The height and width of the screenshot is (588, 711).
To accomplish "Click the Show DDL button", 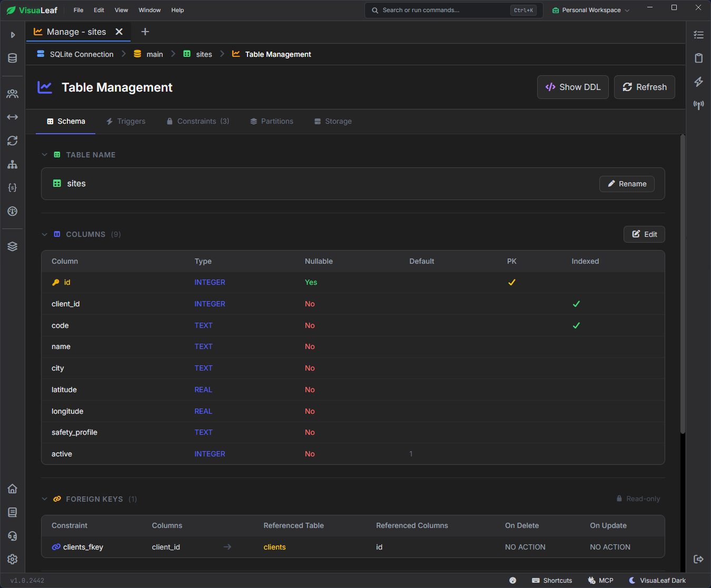I will tap(573, 87).
